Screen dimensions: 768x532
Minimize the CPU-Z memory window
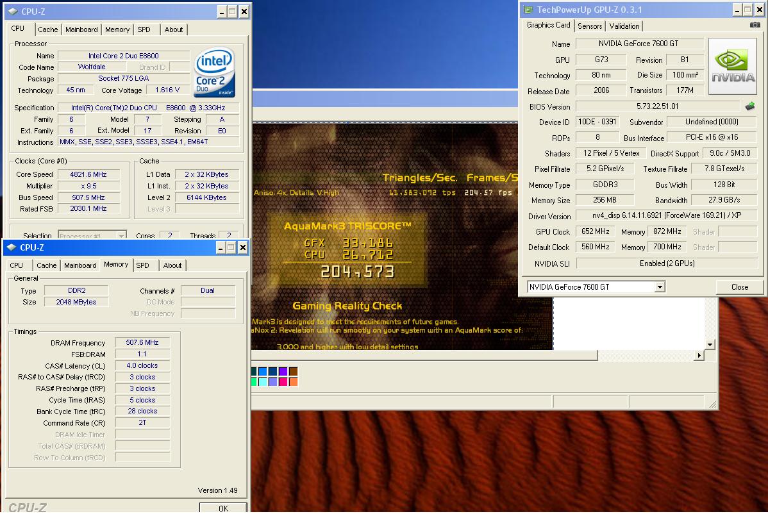click(x=221, y=248)
